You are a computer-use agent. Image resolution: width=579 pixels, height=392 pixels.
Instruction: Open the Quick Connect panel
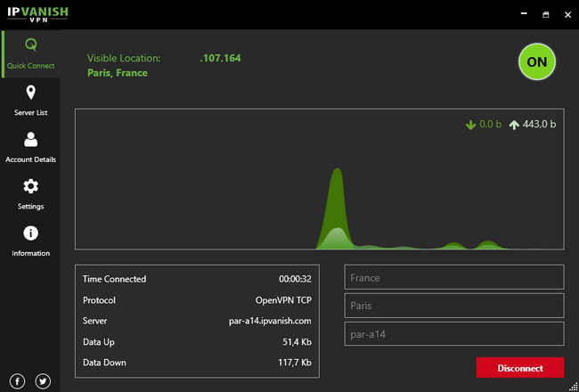[30, 54]
